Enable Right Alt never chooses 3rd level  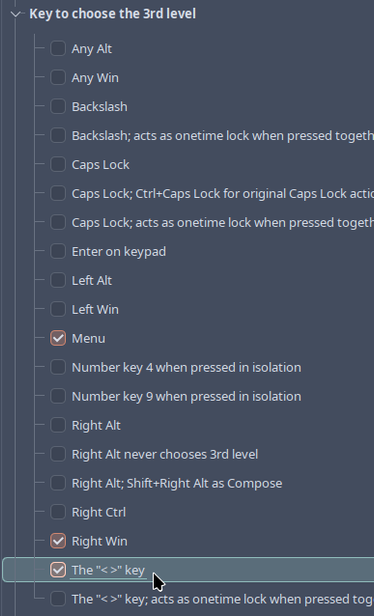click(x=58, y=454)
